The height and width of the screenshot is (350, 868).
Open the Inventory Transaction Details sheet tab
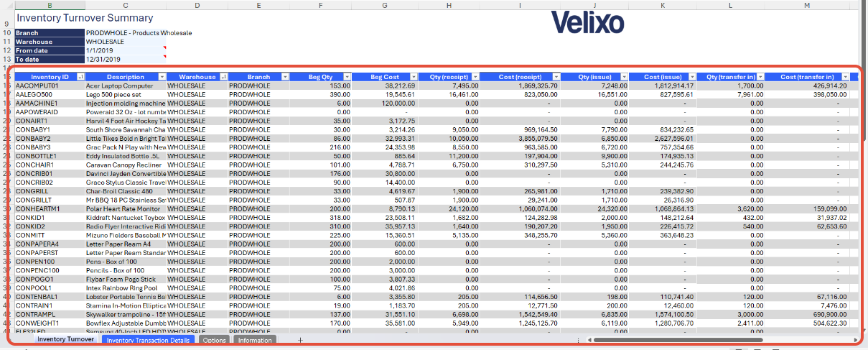[x=149, y=340]
